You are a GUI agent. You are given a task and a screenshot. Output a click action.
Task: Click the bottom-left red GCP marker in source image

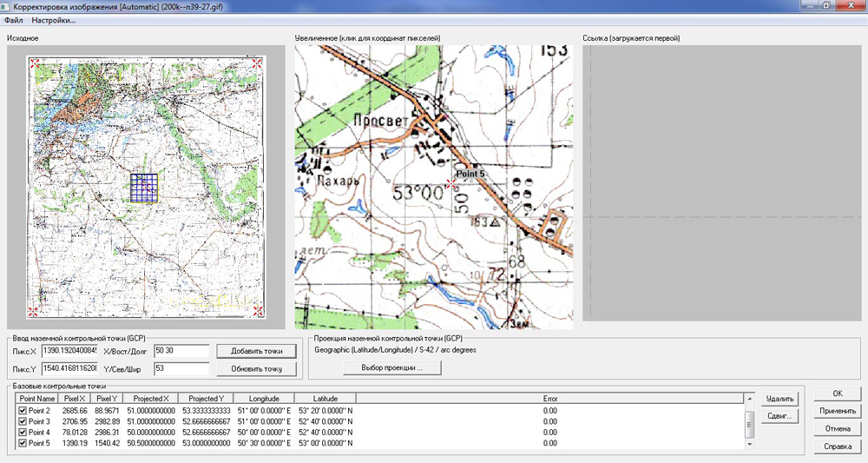click(34, 310)
